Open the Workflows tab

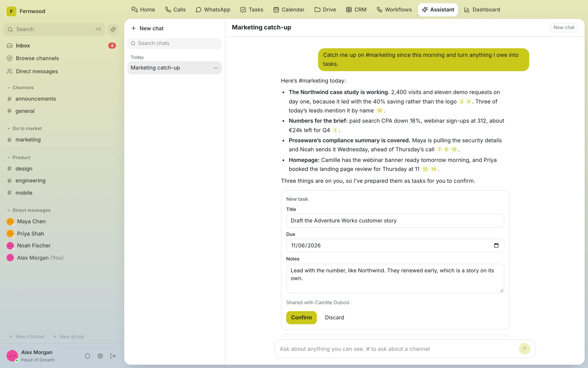[x=394, y=10]
